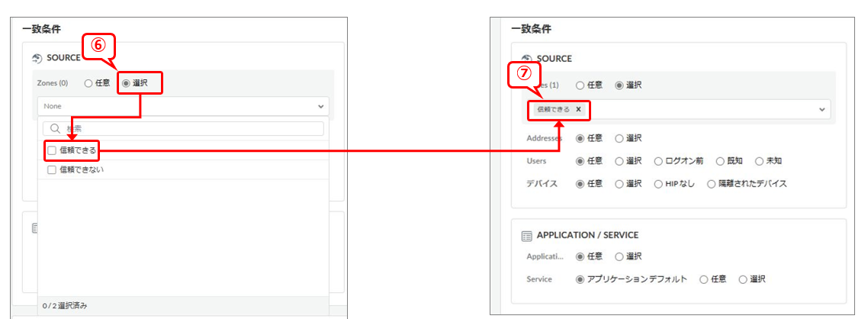Select HIPなし radio for デバイス
Image resolution: width=868 pixels, height=319 pixels.
pyautogui.click(x=659, y=184)
